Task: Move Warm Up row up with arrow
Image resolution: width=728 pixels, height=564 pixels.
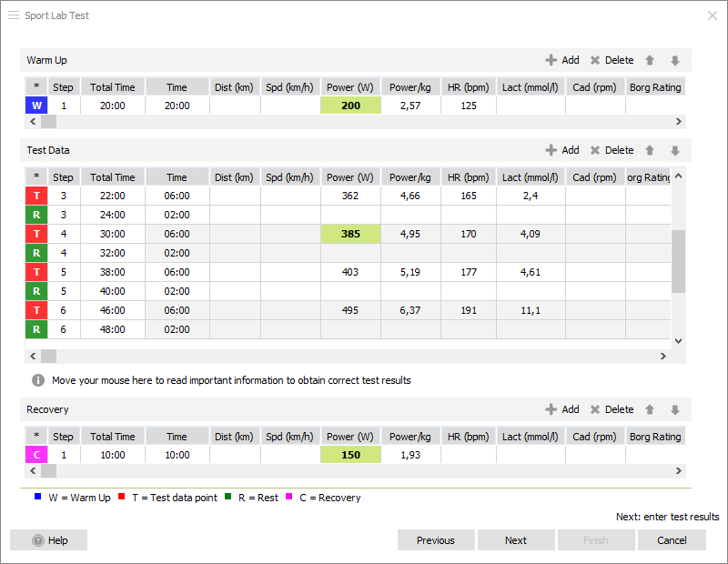Action: point(650,60)
